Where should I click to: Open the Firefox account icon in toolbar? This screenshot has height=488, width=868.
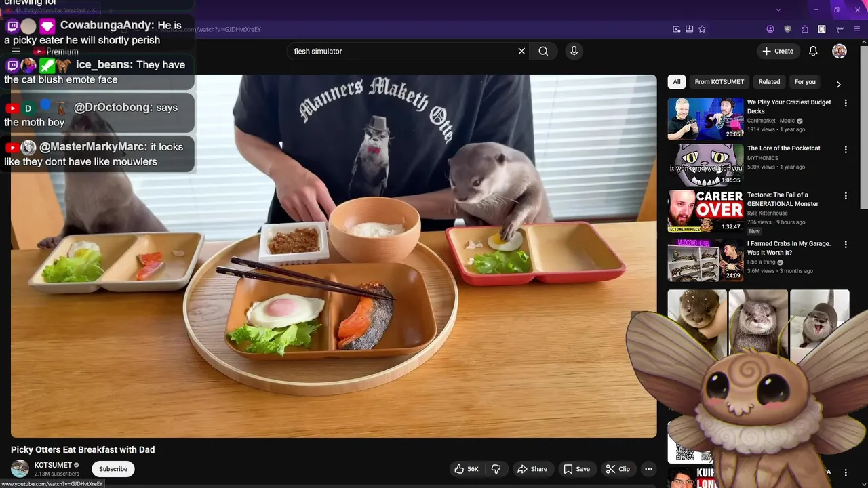click(x=770, y=29)
